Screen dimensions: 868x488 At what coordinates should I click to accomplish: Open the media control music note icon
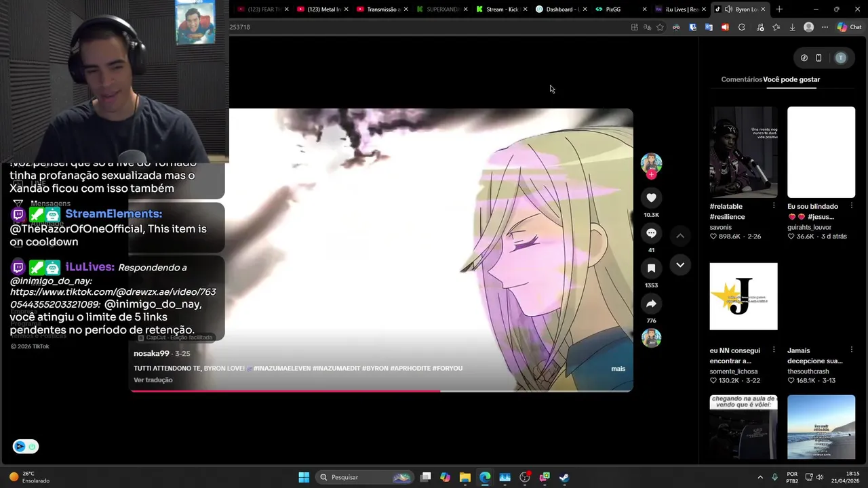pyautogui.click(x=760, y=27)
